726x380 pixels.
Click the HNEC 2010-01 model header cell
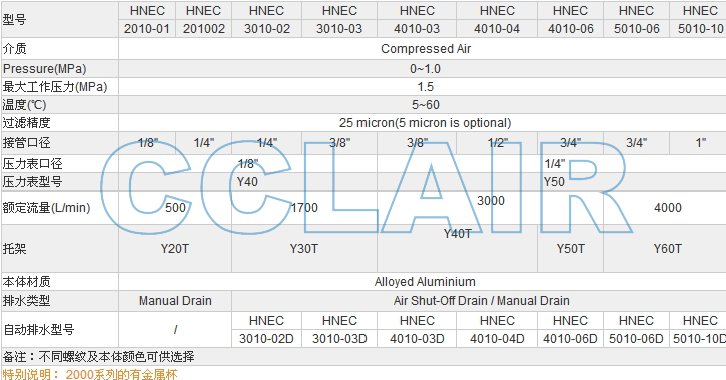click(x=147, y=19)
